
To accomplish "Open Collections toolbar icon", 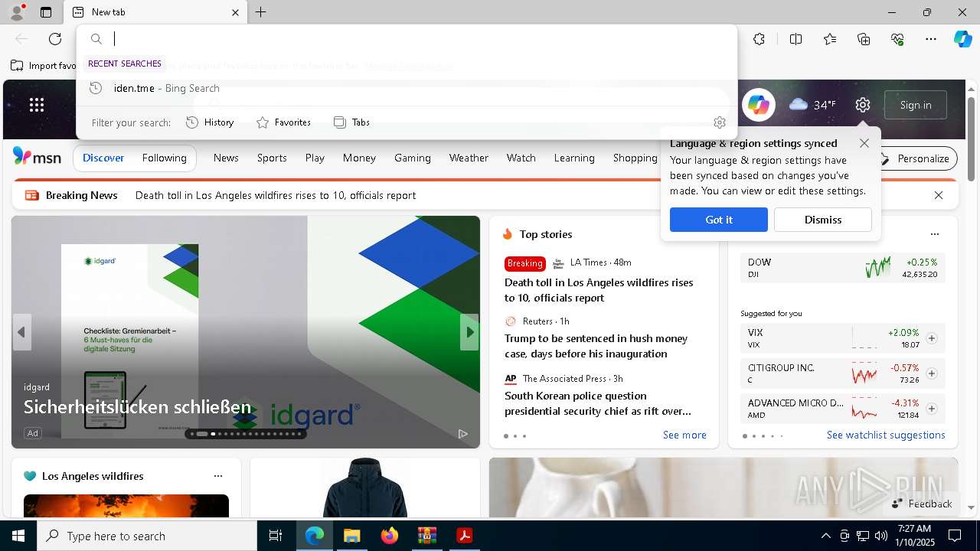I will point(864,39).
